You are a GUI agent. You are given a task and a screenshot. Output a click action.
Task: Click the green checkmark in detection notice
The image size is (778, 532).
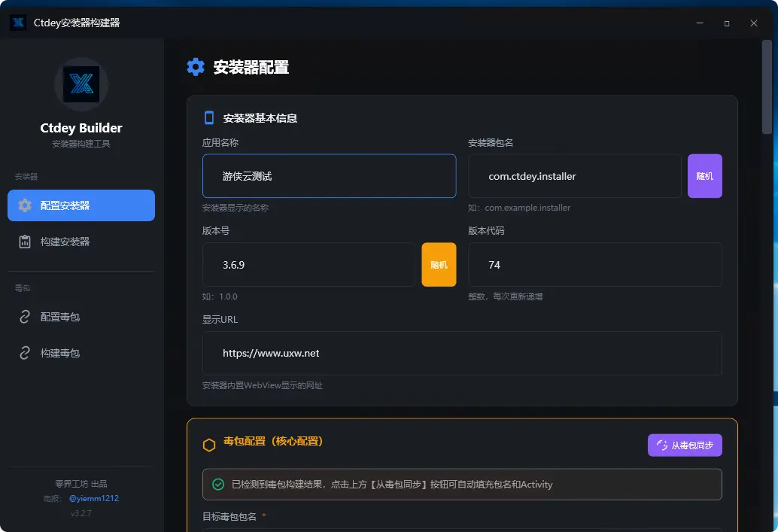(x=219, y=485)
